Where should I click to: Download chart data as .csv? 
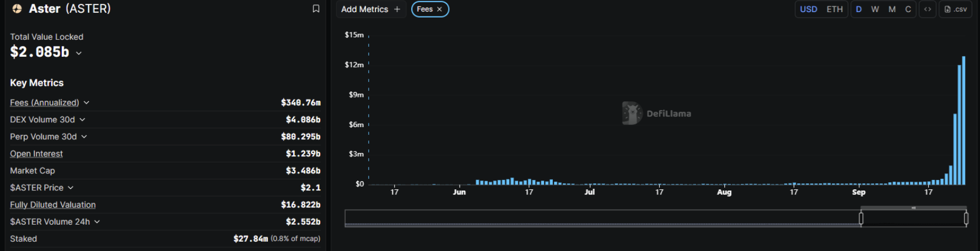click(956, 9)
